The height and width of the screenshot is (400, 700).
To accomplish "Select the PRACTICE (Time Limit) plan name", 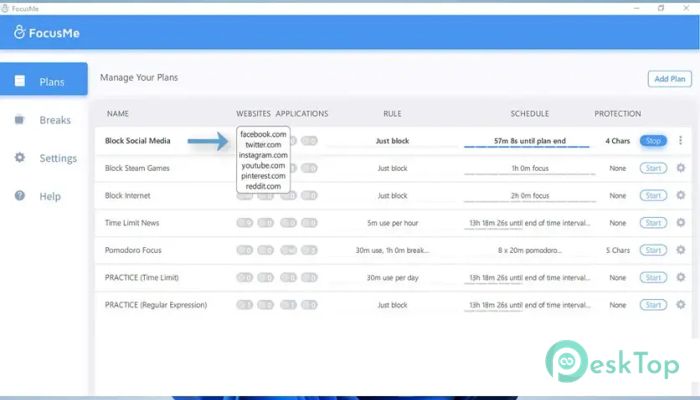I will [x=142, y=278].
